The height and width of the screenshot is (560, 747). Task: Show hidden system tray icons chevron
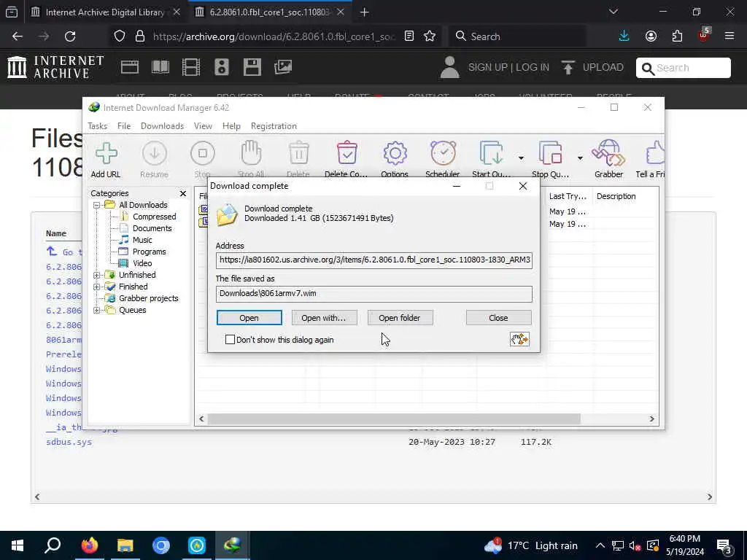[x=600, y=545]
